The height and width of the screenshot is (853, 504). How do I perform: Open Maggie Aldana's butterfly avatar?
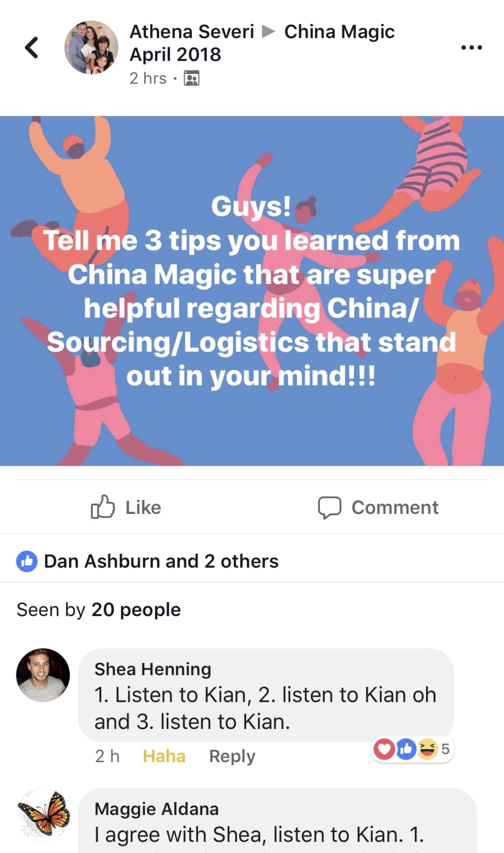43,815
